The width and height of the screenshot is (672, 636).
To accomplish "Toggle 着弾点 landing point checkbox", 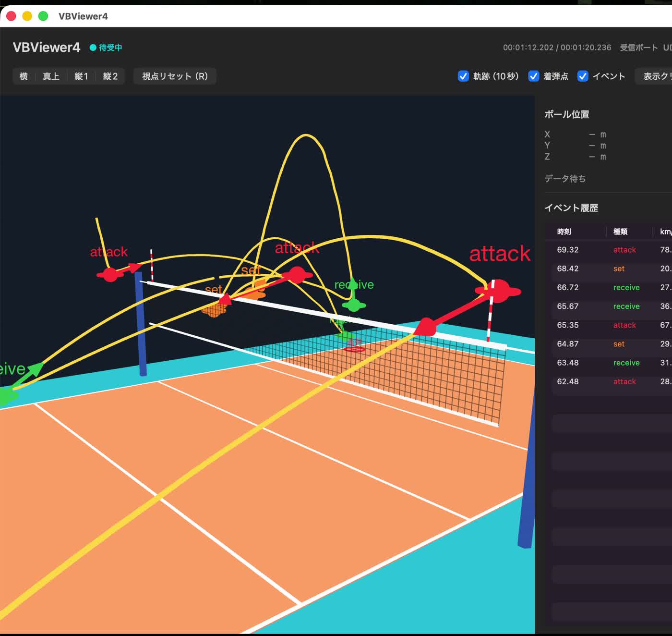I will (533, 76).
